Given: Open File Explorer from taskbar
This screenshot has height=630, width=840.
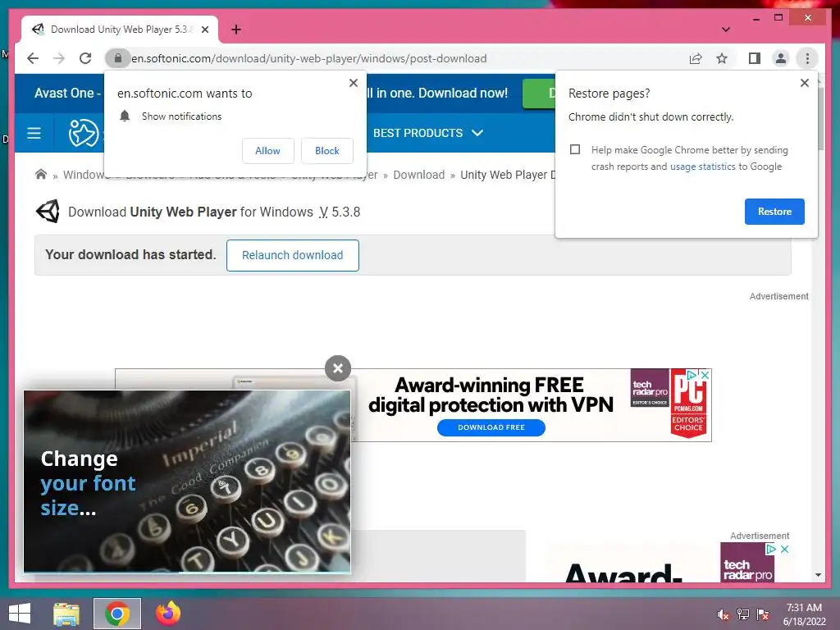Looking at the screenshot, I should point(66,614).
